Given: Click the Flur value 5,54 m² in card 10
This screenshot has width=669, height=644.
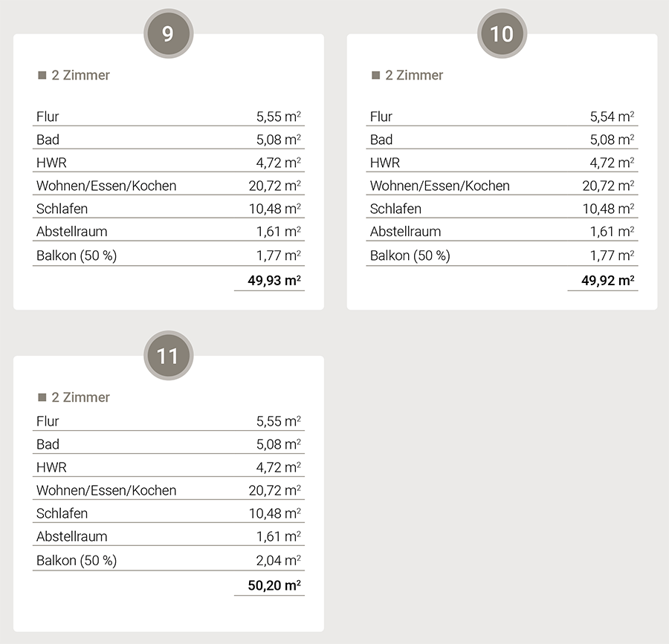Looking at the screenshot, I should point(612,117).
